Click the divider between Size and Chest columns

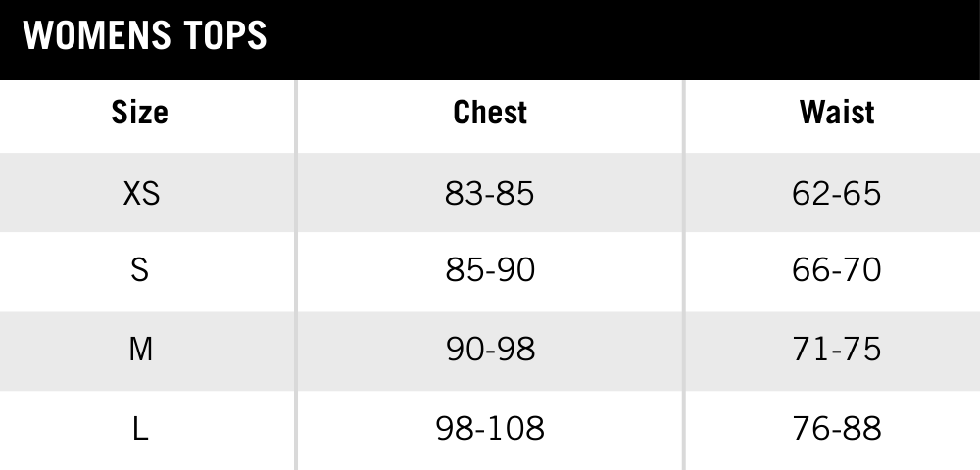click(296, 274)
